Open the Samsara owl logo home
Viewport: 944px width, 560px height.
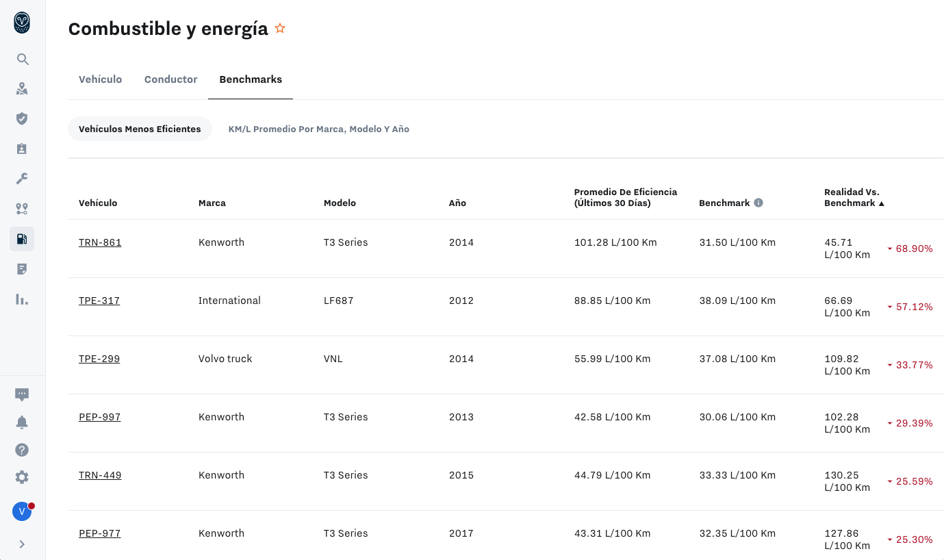point(22,23)
